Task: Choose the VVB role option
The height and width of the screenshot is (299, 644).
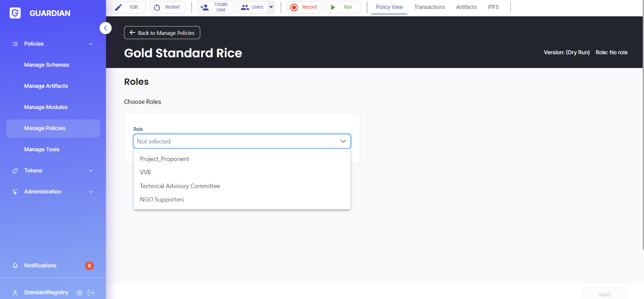Action: (x=146, y=173)
